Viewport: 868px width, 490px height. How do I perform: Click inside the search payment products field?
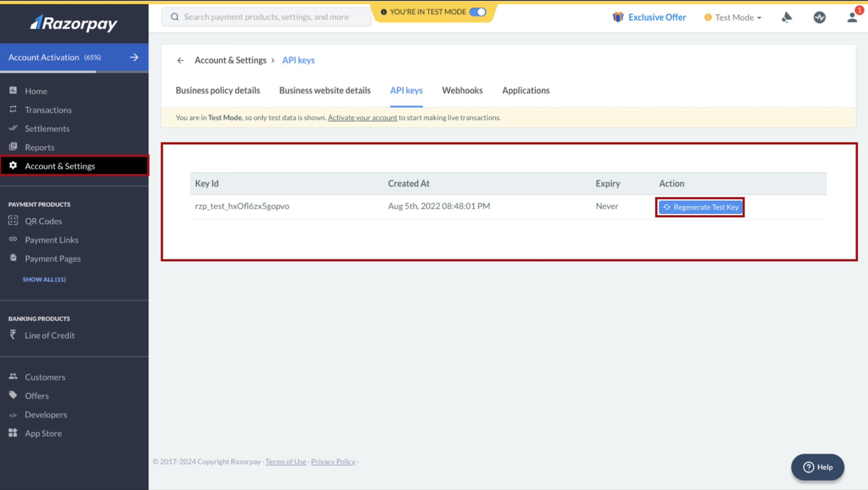266,16
